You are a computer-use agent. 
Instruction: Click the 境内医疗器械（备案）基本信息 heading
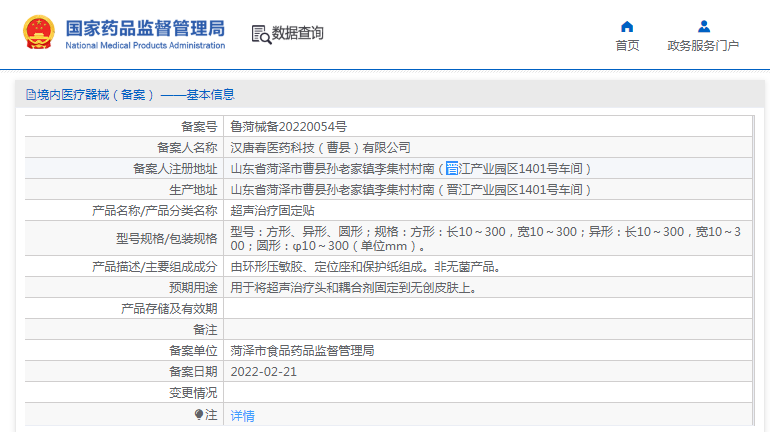[x=136, y=95]
